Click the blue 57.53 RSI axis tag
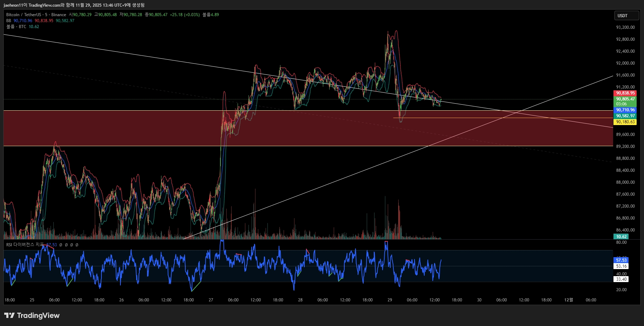This screenshot has height=326, width=644. point(621,260)
